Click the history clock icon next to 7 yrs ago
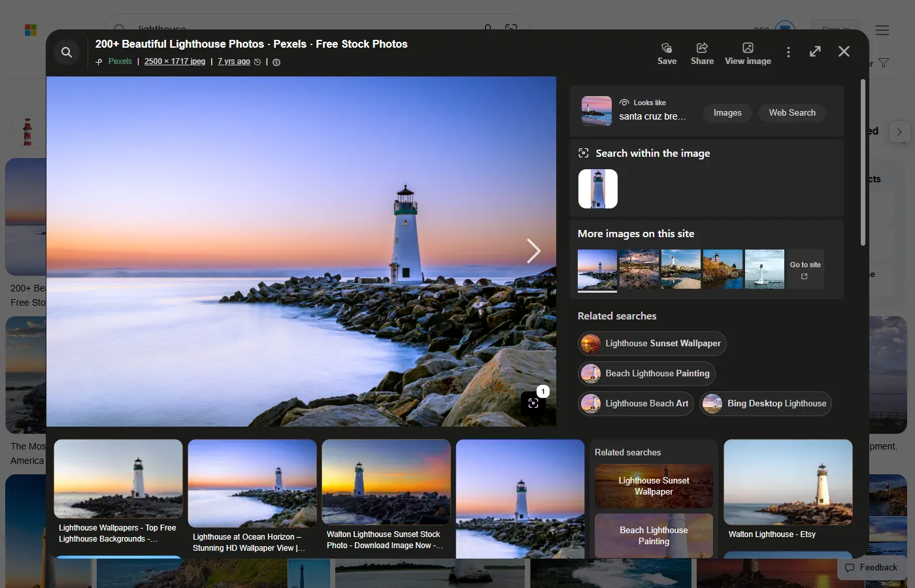Screen dimensions: 915x588 [x=258, y=62]
